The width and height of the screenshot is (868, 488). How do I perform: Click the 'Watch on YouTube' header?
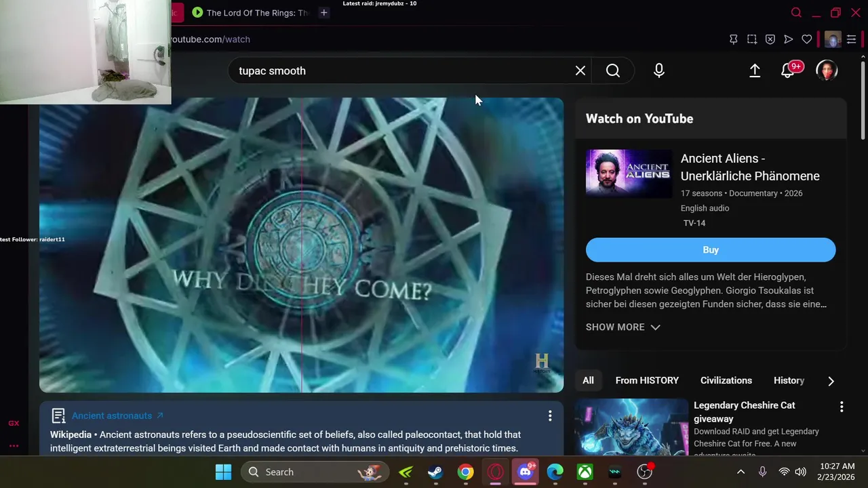[x=639, y=119]
